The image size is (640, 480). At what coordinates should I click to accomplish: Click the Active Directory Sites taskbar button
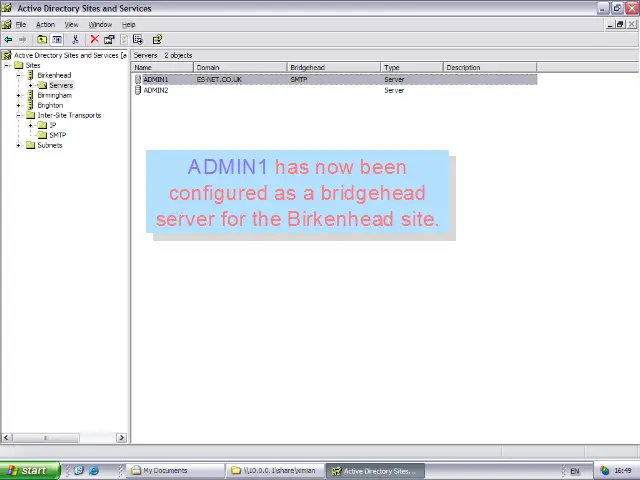click(x=375, y=471)
